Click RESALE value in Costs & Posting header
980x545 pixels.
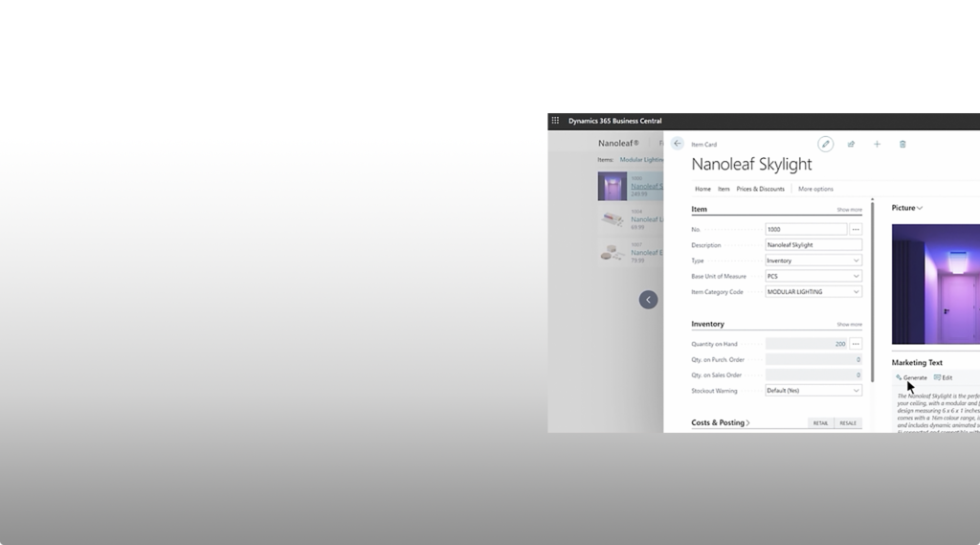(848, 423)
